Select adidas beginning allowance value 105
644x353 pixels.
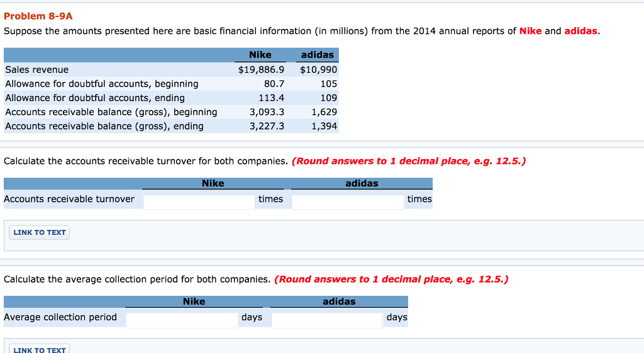point(328,84)
